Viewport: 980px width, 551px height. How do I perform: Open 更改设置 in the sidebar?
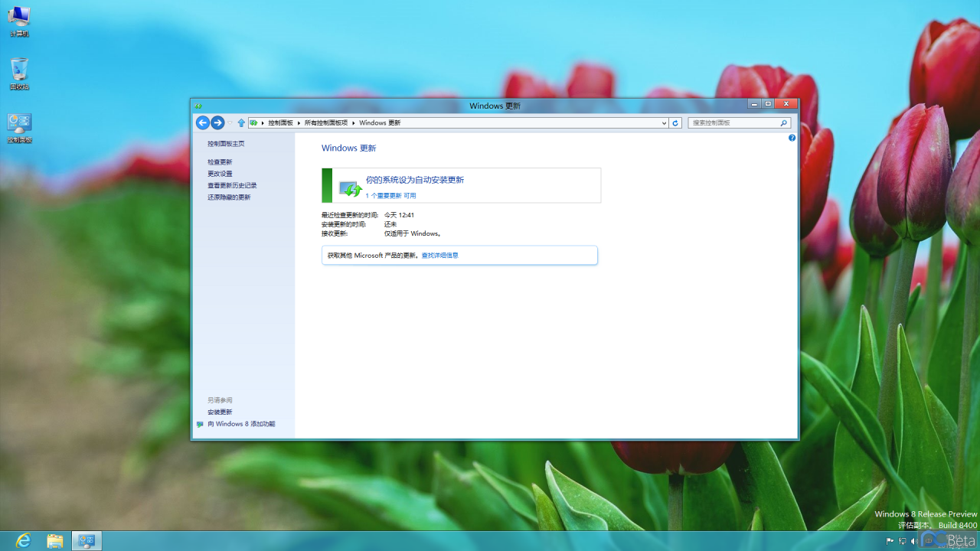click(x=220, y=174)
